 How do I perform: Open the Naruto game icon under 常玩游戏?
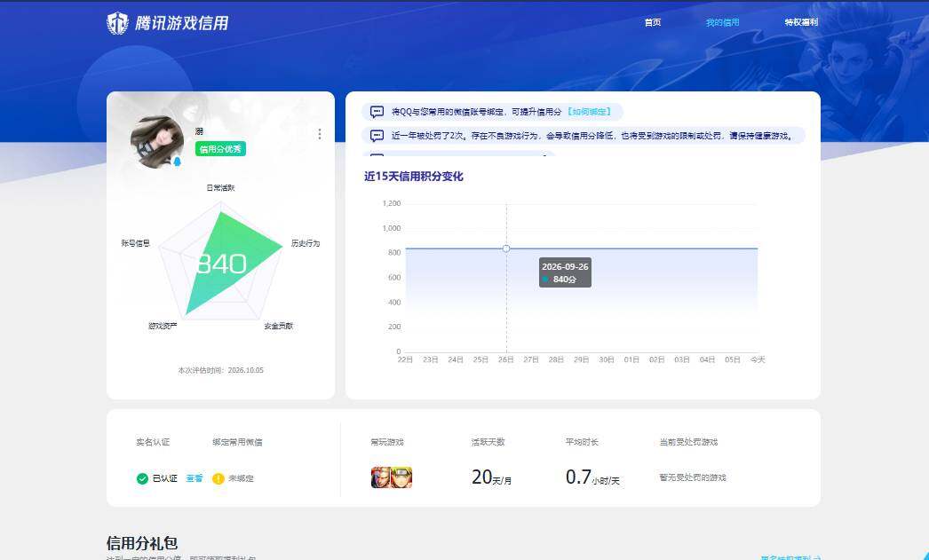click(x=401, y=477)
